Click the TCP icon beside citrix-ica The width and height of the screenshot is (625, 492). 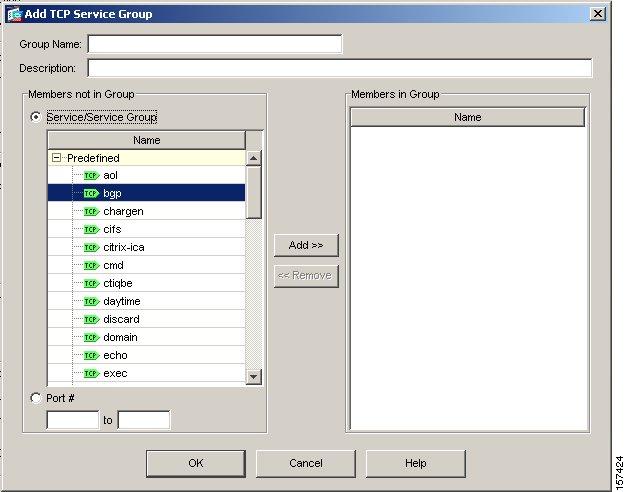[x=92, y=248]
